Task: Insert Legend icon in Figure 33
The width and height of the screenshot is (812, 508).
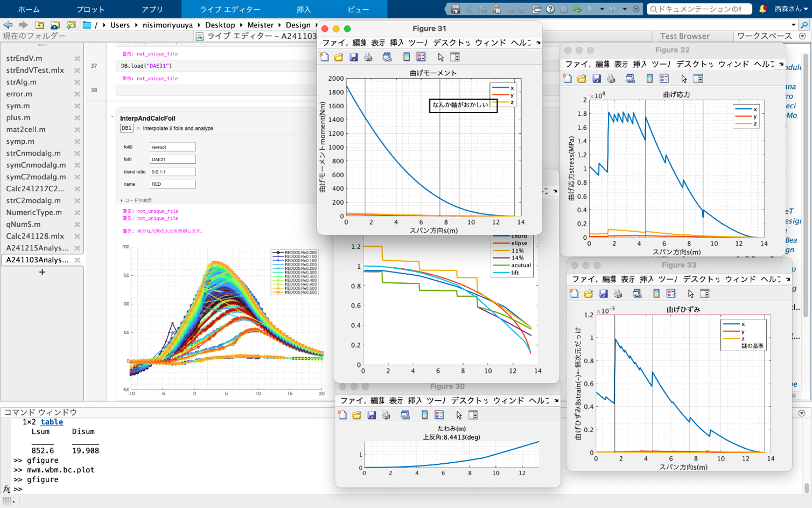Action: pos(671,294)
